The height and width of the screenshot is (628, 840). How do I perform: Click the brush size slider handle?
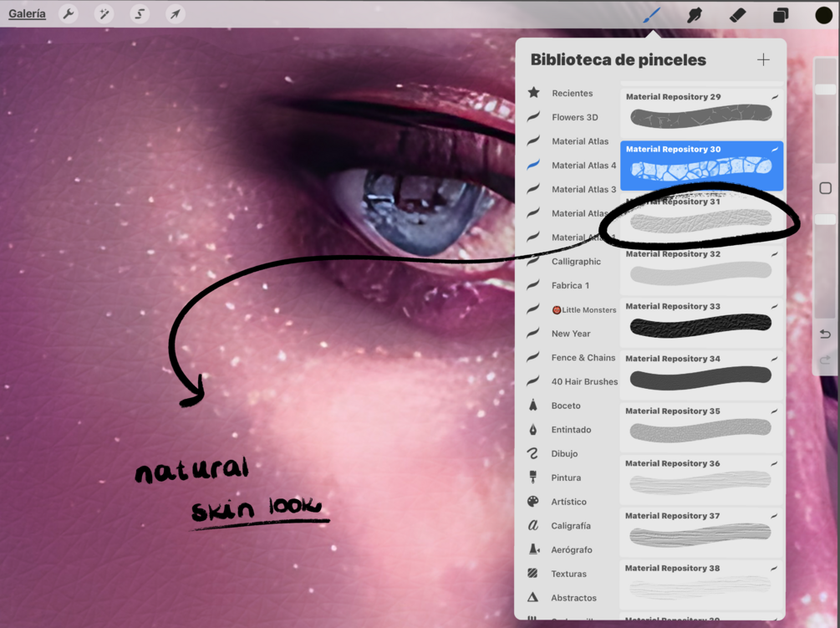pyautogui.click(x=826, y=89)
